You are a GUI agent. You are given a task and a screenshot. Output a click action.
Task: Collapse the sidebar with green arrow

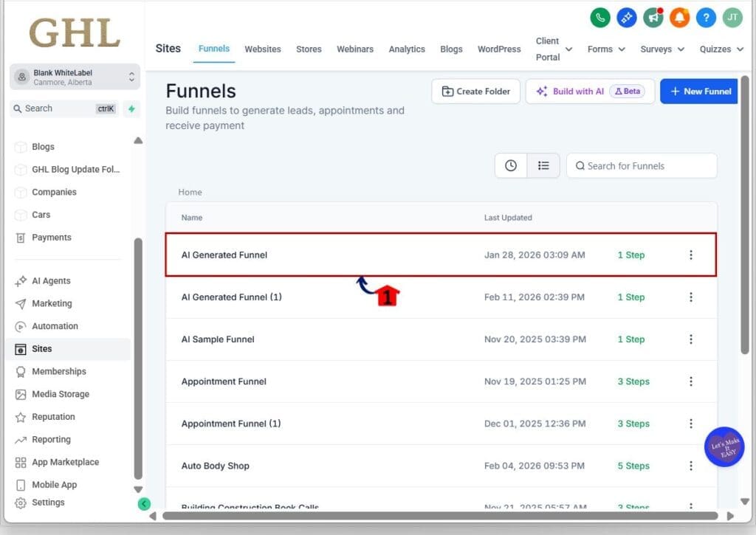144,504
